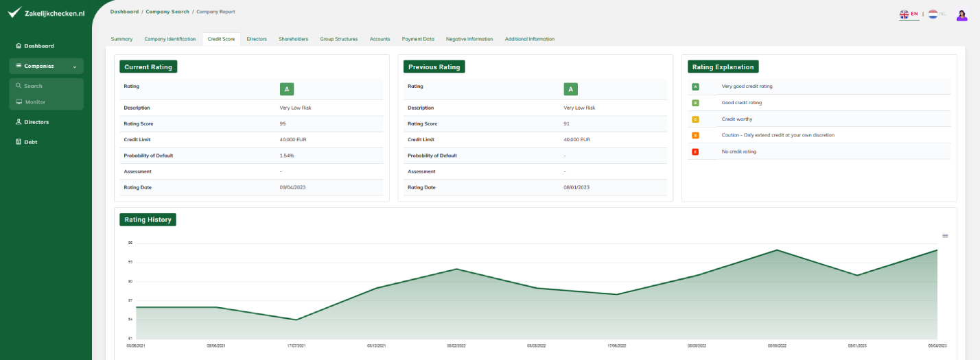Click the red E rating explanation badge
Image resolution: width=980 pixels, height=360 pixels.
(695, 152)
